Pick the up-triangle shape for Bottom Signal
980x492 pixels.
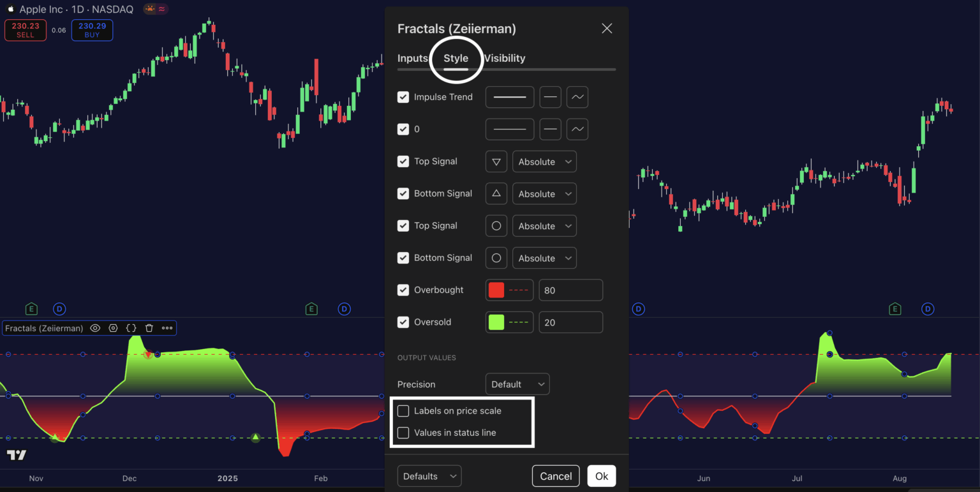[x=496, y=193]
